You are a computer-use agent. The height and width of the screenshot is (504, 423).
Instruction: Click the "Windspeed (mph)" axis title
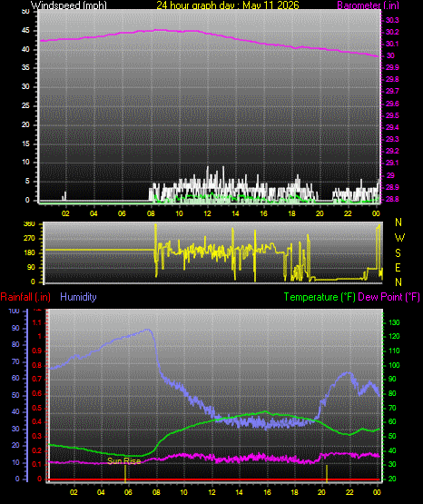(x=68, y=5)
